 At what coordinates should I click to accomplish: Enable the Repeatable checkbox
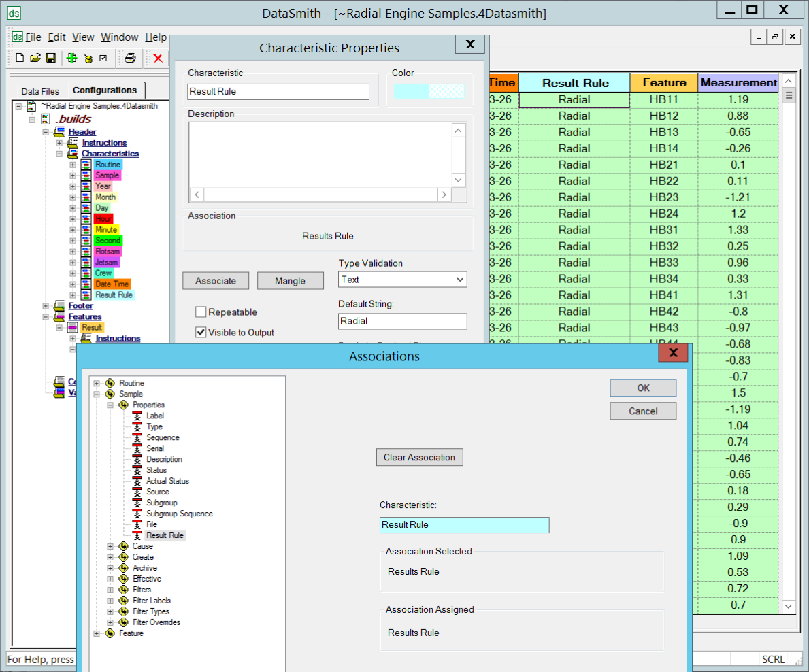201,312
